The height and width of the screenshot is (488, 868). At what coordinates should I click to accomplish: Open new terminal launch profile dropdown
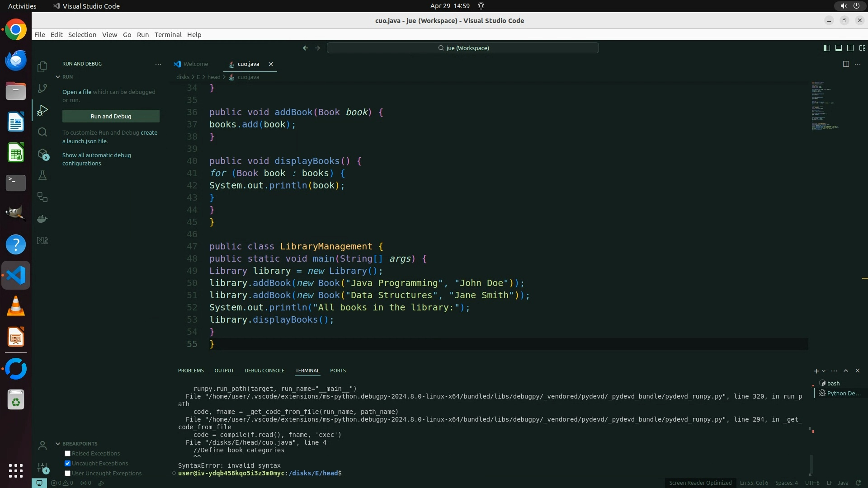(824, 371)
